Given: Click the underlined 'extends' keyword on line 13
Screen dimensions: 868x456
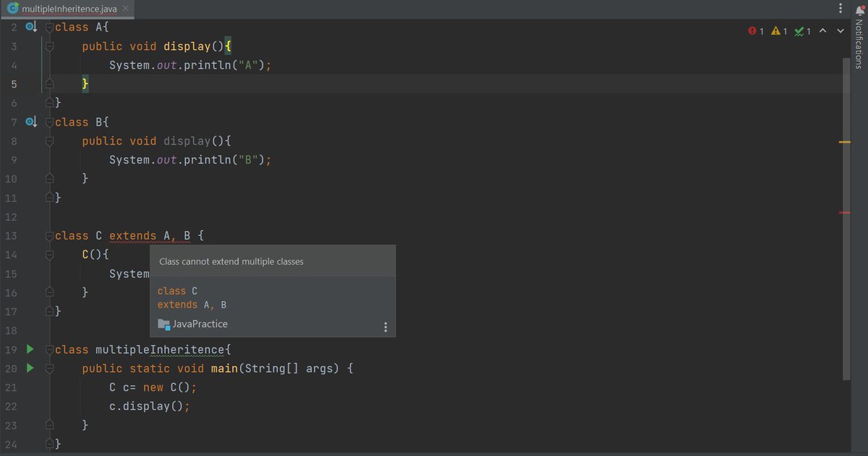Looking at the screenshot, I should [132, 236].
